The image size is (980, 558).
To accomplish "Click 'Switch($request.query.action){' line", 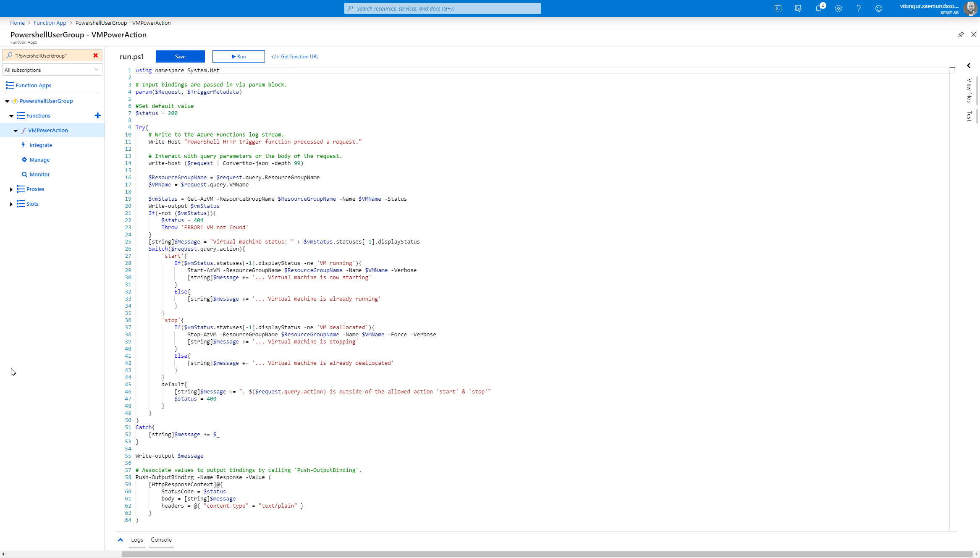I will 197,249.
